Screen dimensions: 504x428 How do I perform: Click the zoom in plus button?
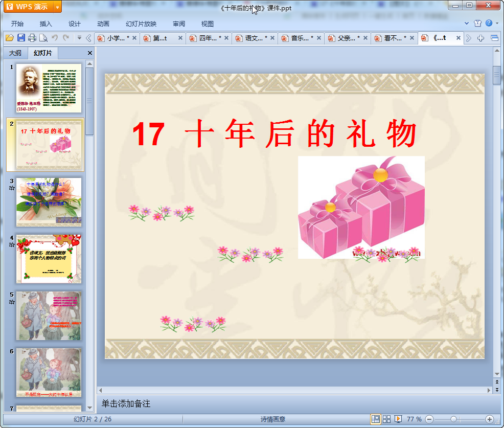[x=489, y=419]
